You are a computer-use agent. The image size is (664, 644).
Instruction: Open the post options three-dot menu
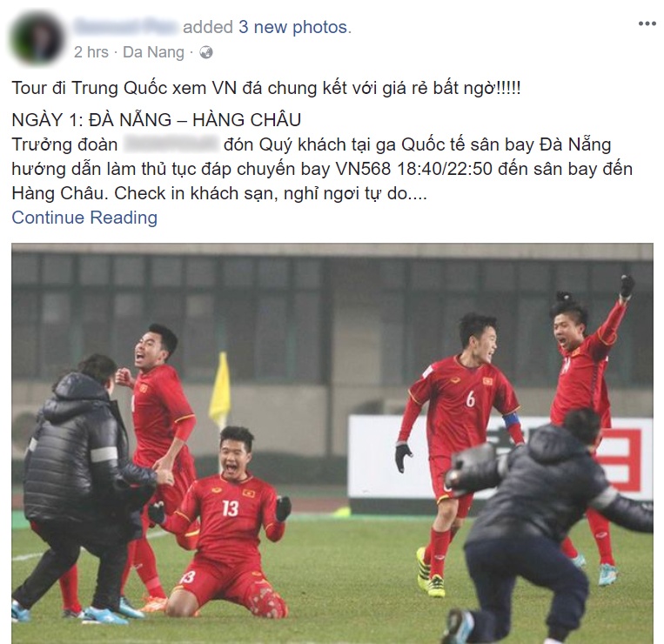click(x=647, y=23)
